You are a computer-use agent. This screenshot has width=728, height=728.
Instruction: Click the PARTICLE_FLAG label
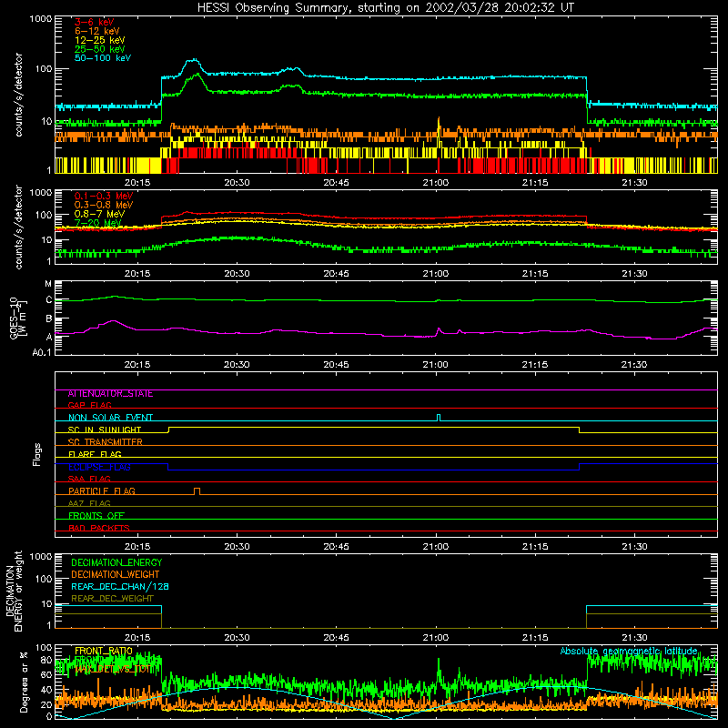(102, 490)
